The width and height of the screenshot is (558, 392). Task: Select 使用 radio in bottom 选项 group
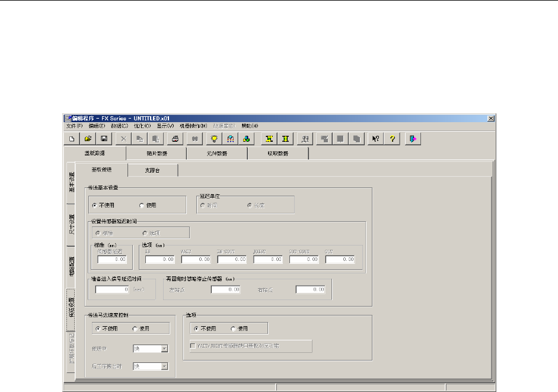pos(233,329)
